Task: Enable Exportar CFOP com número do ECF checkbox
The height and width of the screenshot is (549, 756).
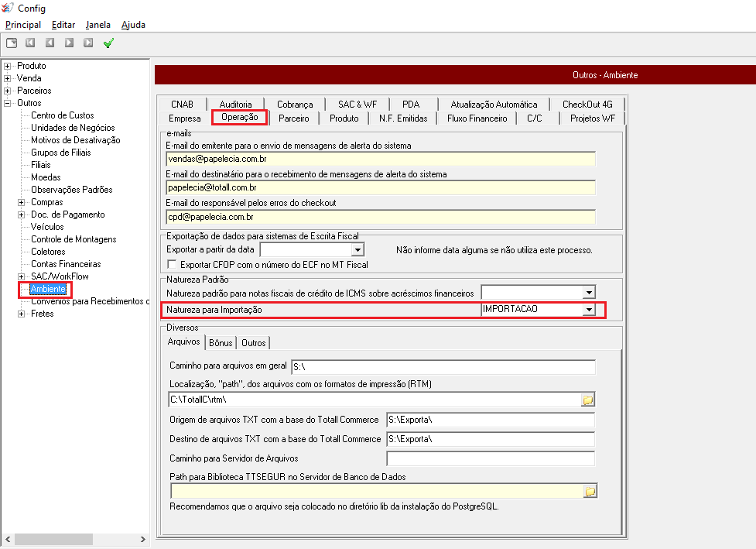Action: (172, 264)
